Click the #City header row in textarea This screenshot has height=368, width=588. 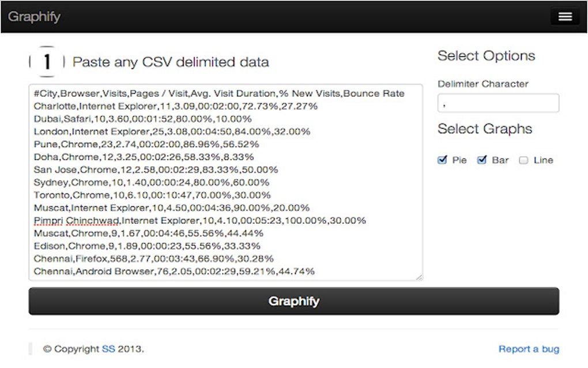219,93
